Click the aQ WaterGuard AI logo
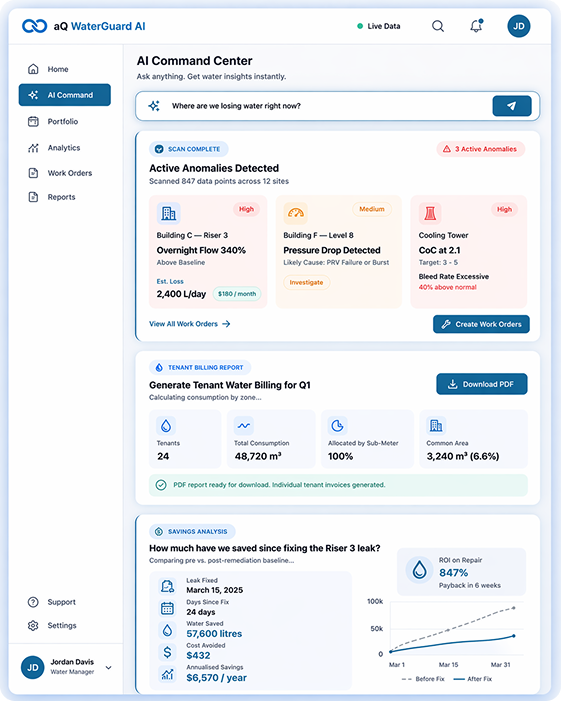The height and width of the screenshot is (701, 561). tap(84, 26)
